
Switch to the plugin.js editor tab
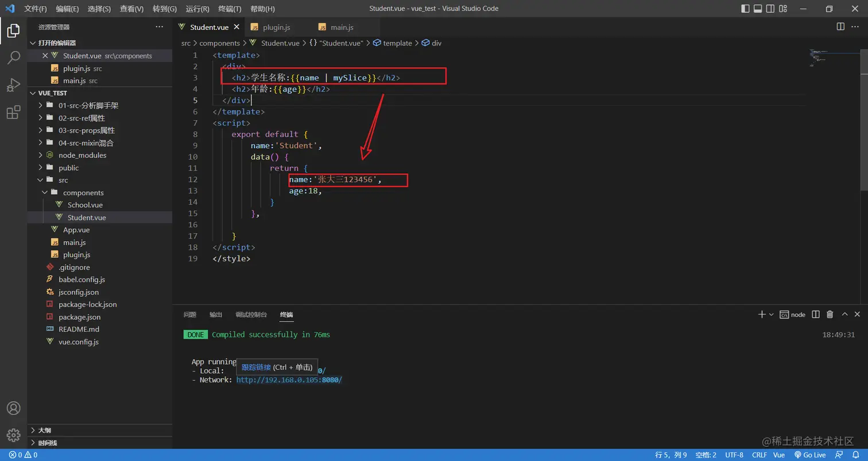pyautogui.click(x=276, y=27)
